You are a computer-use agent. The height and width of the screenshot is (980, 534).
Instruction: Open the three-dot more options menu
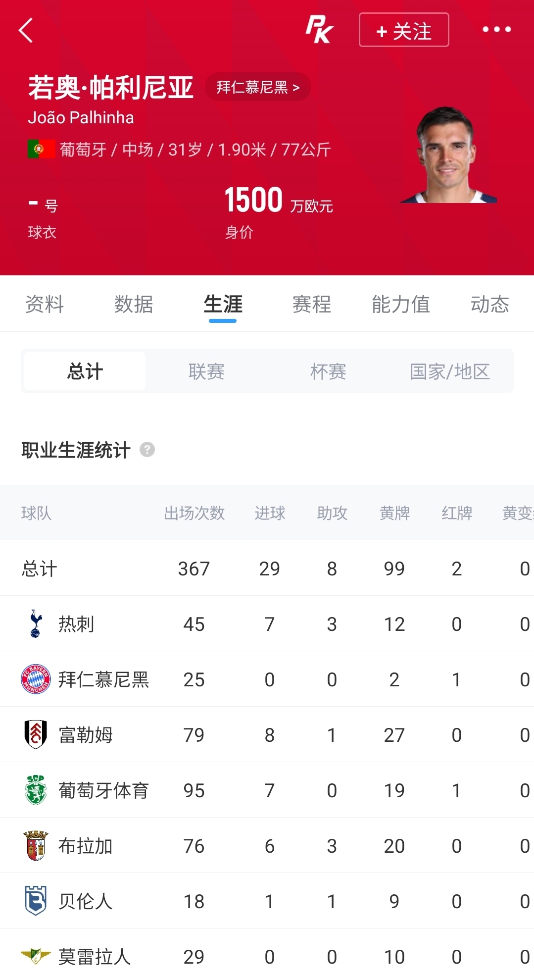click(x=496, y=30)
